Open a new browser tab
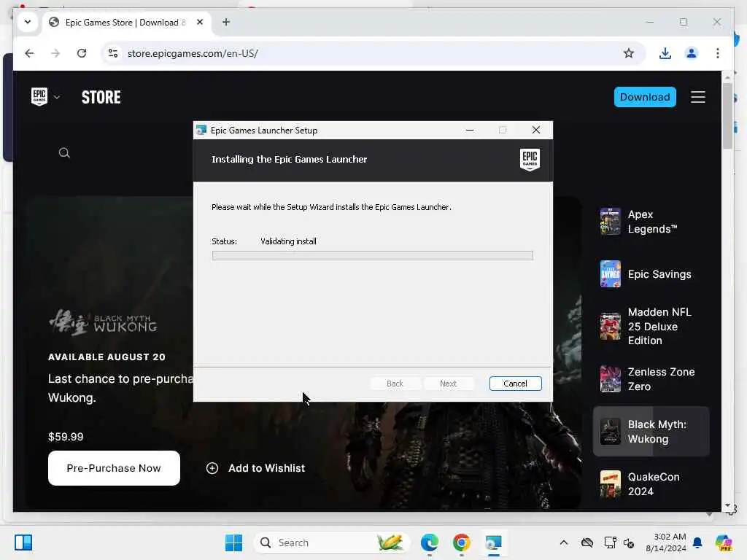This screenshot has height=560, width=747. coord(226,22)
